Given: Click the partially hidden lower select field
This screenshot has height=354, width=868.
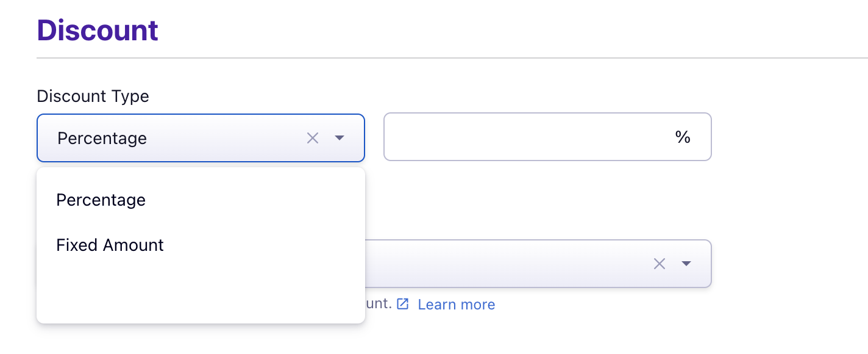Looking at the screenshot, I should (x=506, y=264).
